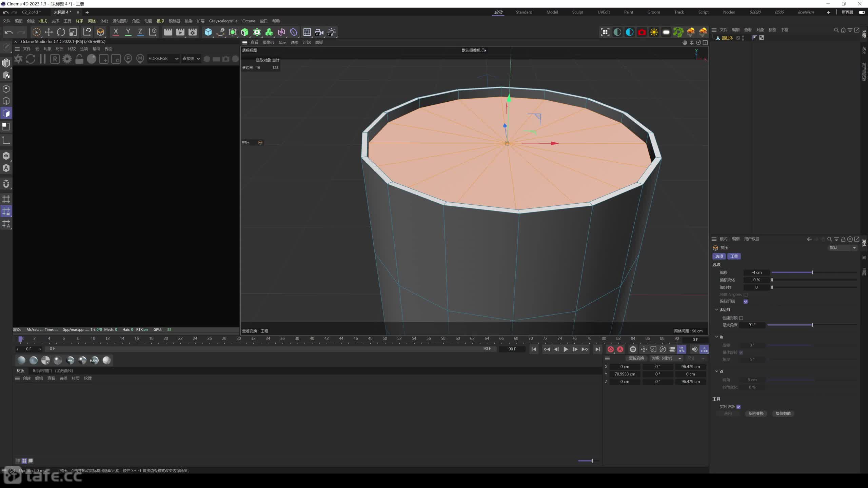Adjust the 偏移 offset slider

pyautogui.click(x=814, y=272)
